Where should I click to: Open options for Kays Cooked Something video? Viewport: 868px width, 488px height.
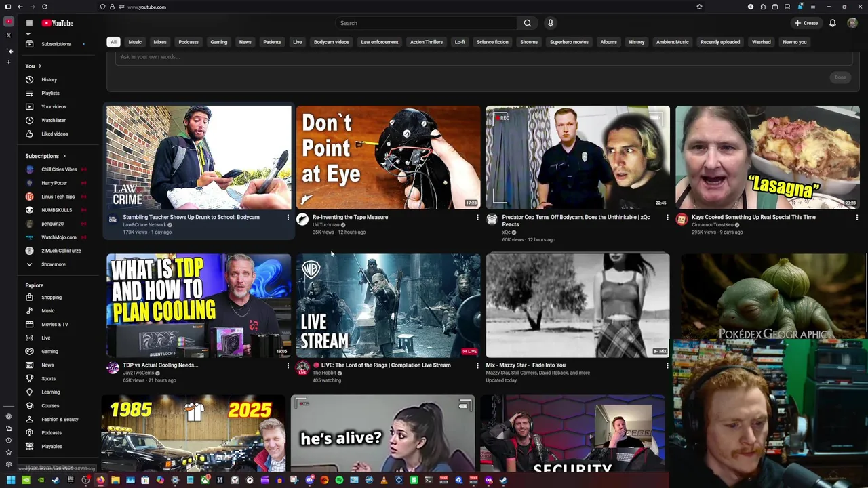(857, 218)
